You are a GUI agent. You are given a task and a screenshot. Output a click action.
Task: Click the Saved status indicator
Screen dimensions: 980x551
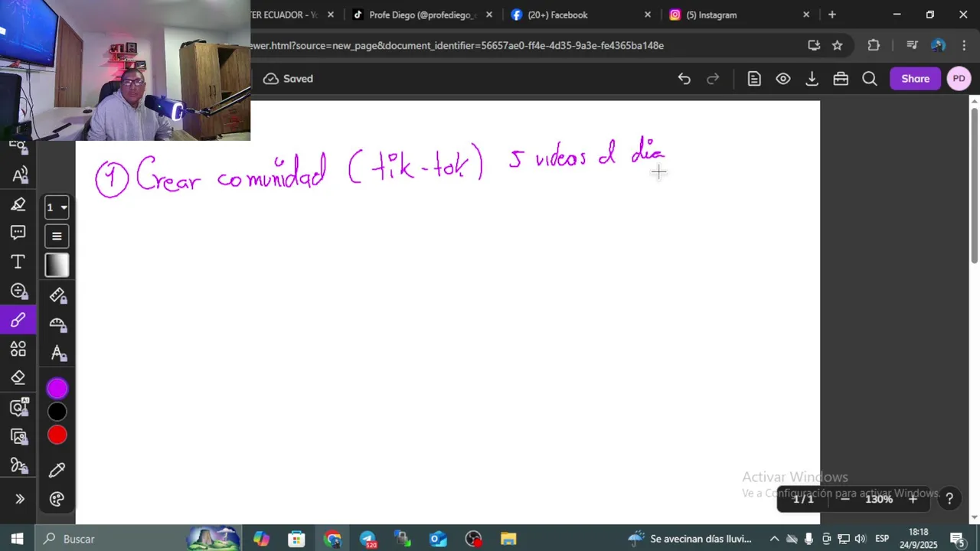288,79
